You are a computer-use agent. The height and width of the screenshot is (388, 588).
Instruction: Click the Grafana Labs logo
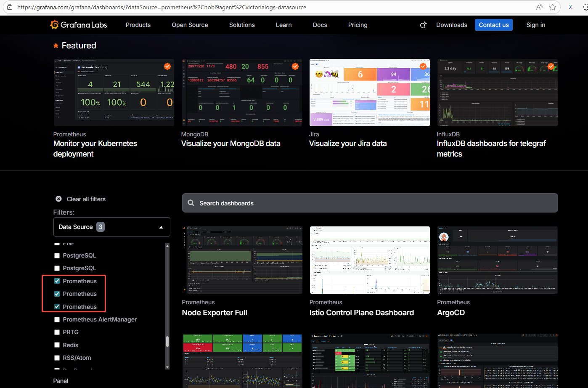pos(79,25)
